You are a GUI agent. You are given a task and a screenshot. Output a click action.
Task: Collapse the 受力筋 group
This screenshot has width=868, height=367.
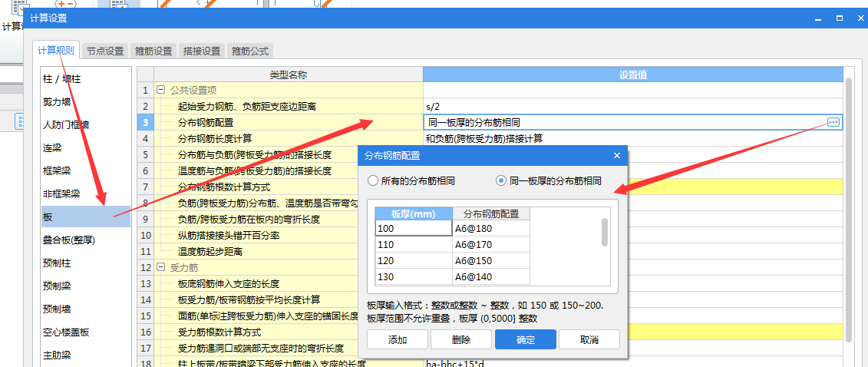160,267
